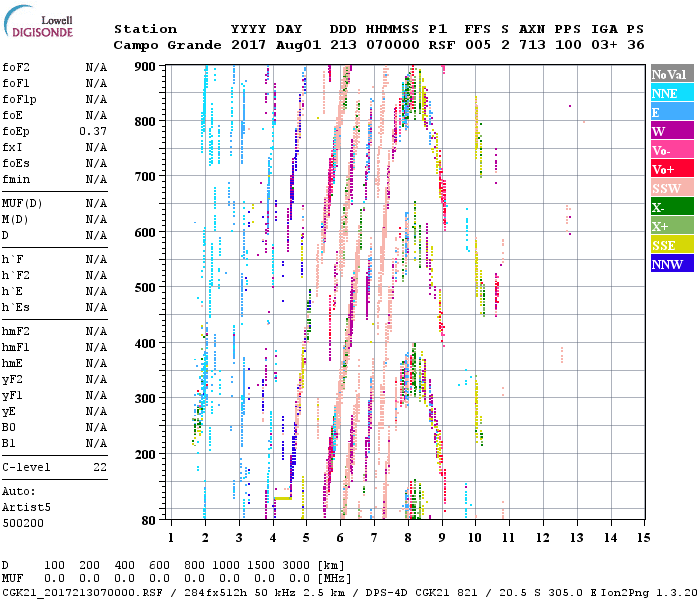Viewport: 700px width, 600px height.
Task: Click the Ion2Png 1.3.20 version text
Action: pos(649,592)
